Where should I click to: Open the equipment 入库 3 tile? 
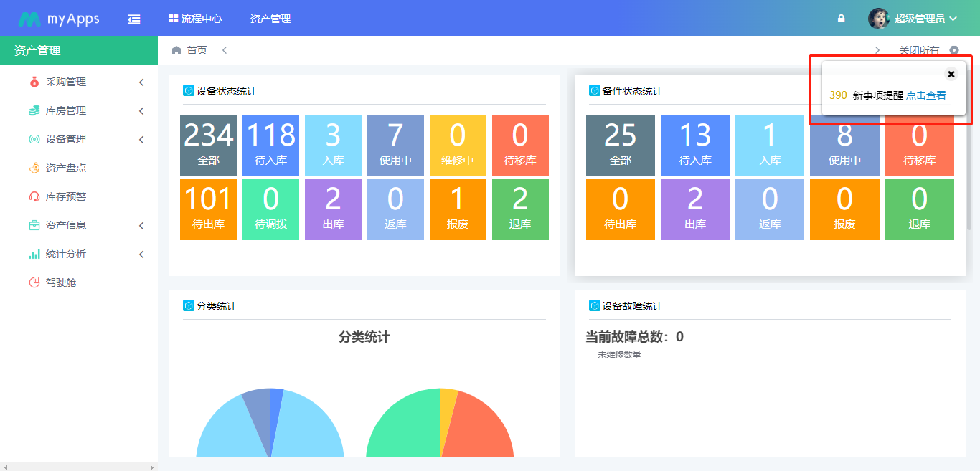tap(333, 146)
